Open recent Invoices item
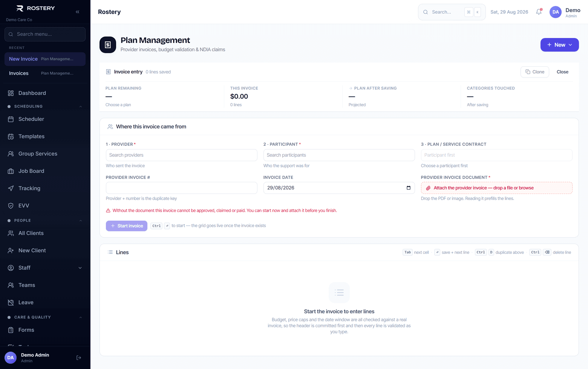This screenshot has width=588, height=369. pos(45,73)
